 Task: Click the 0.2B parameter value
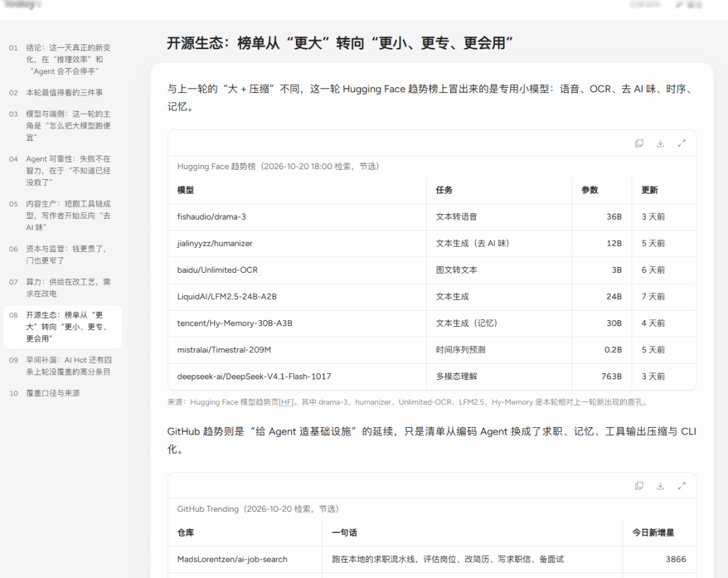(x=613, y=350)
